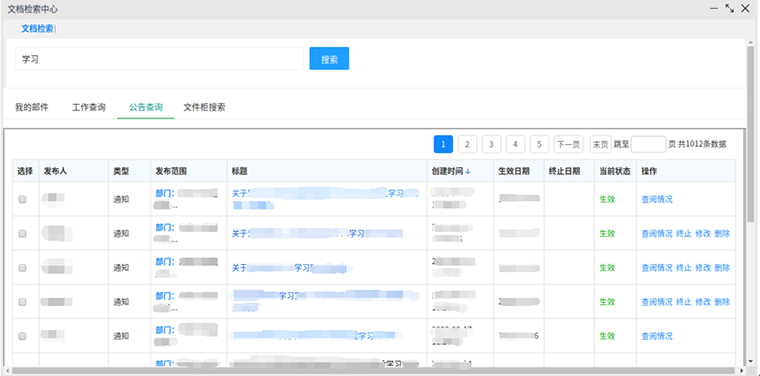Click the 下一页 pagination button

569,144
